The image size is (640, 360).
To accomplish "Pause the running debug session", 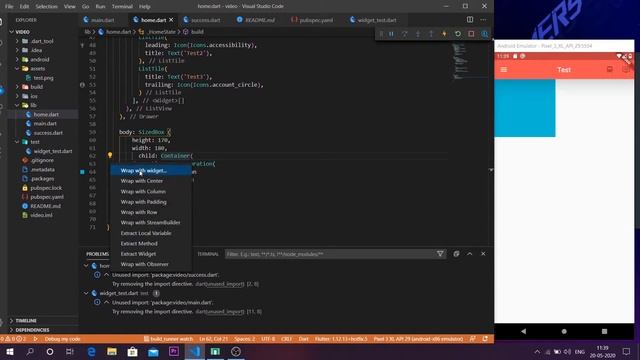I will 391,34.
